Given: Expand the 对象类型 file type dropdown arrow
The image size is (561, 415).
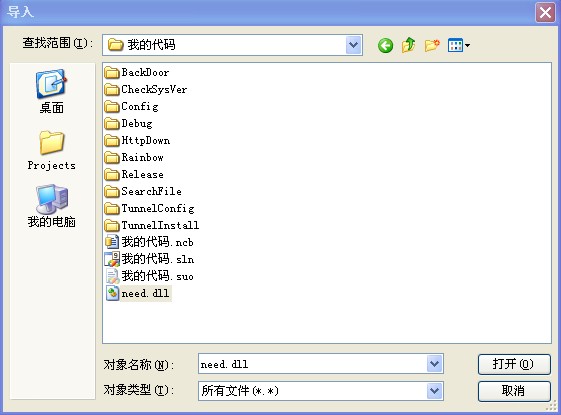Looking at the screenshot, I should 435,391.
